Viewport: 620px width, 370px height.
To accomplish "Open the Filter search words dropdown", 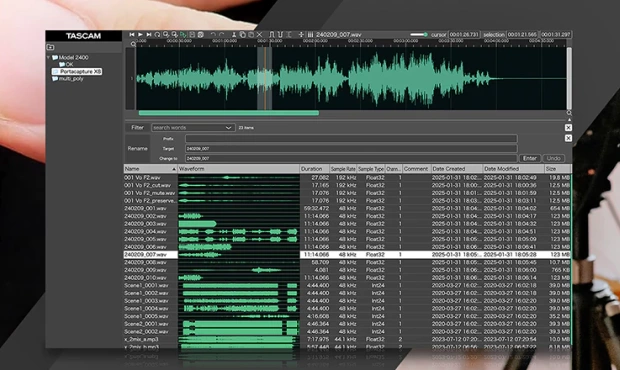I will tap(193, 128).
